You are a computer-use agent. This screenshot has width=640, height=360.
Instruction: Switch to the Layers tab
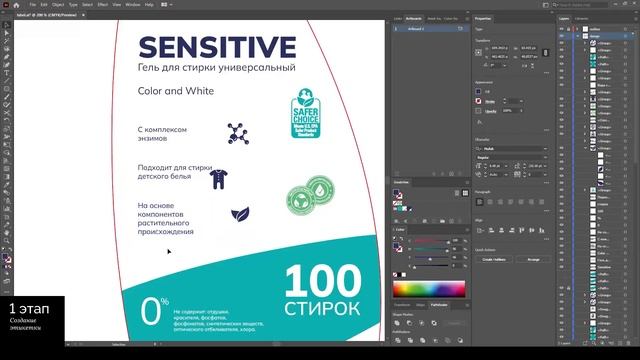tap(564, 19)
